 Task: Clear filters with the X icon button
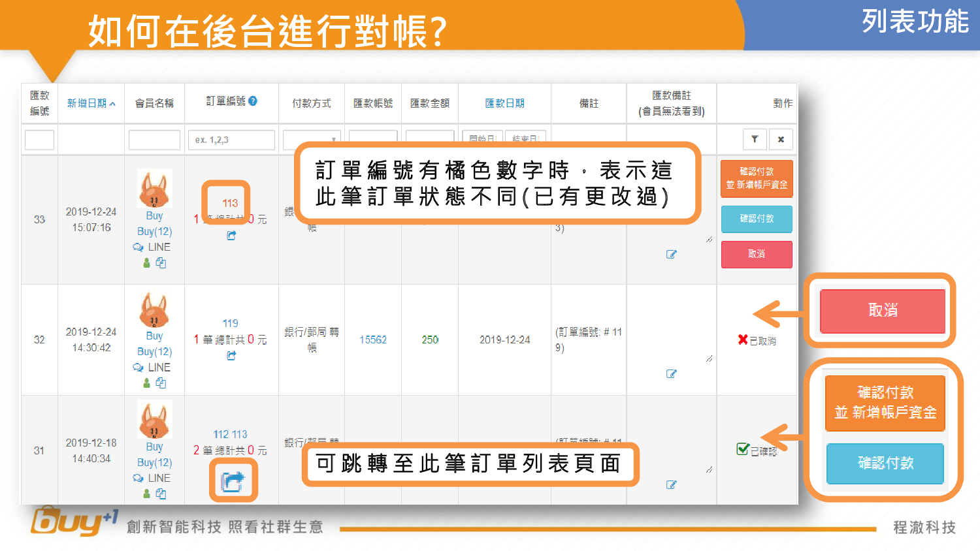coord(781,139)
